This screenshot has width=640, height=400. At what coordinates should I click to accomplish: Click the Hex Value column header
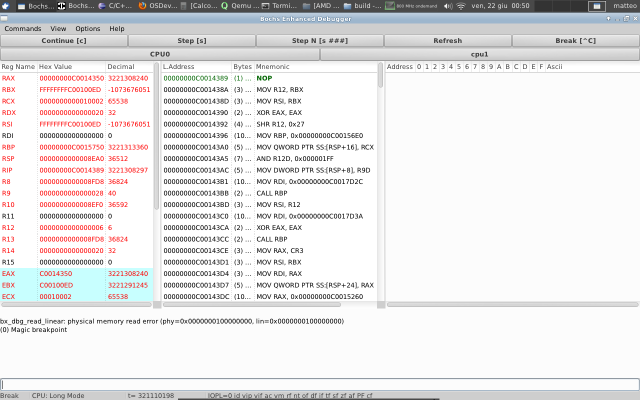click(71, 67)
